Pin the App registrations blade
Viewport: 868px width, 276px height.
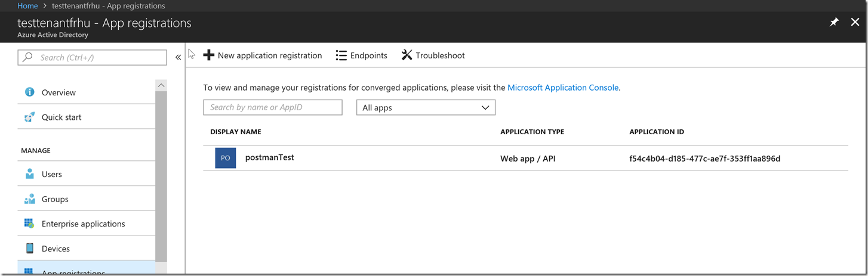(x=835, y=22)
